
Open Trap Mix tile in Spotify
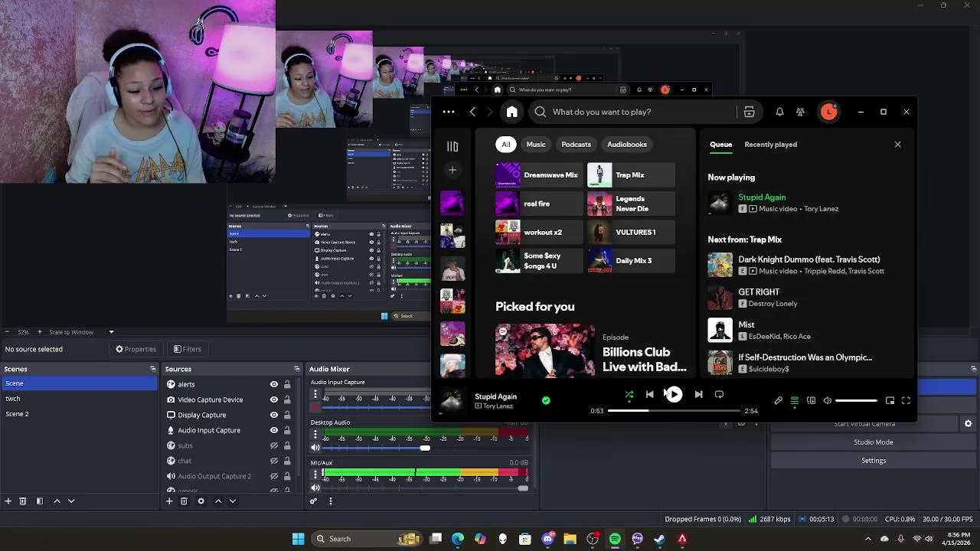(631, 175)
